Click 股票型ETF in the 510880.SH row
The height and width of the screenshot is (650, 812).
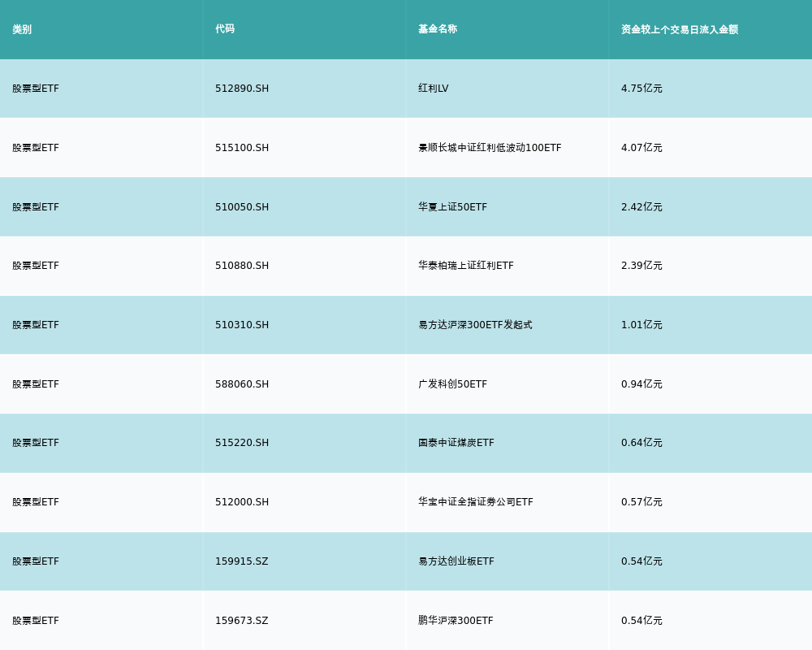36,266
